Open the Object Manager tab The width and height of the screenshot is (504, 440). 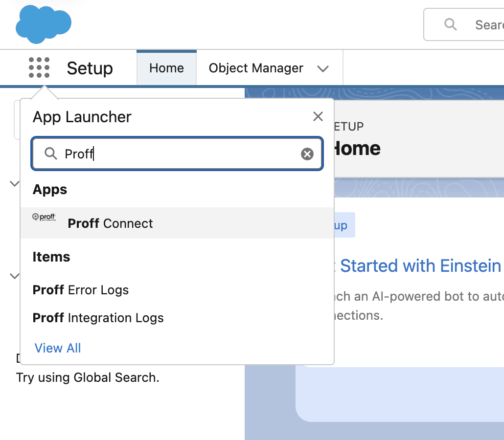point(255,68)
